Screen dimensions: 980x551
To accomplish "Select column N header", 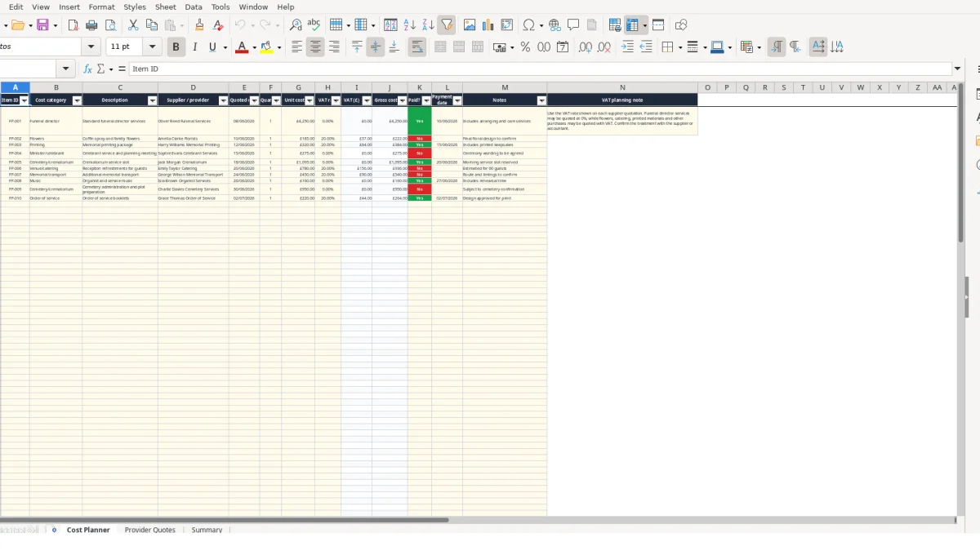I will (622, 87).
